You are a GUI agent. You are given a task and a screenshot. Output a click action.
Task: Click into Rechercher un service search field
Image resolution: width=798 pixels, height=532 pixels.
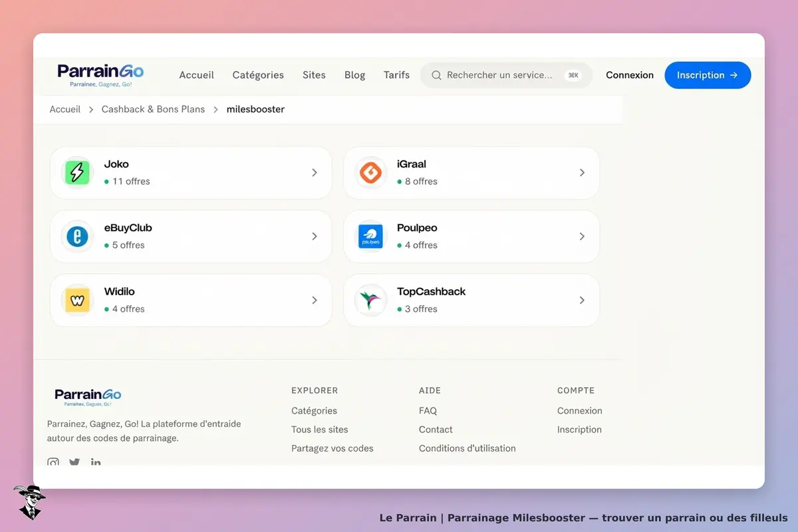click(506, 75)
